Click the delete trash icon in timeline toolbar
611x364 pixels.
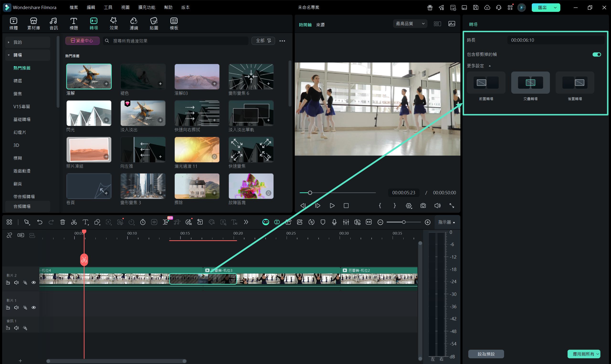[63, 222]
